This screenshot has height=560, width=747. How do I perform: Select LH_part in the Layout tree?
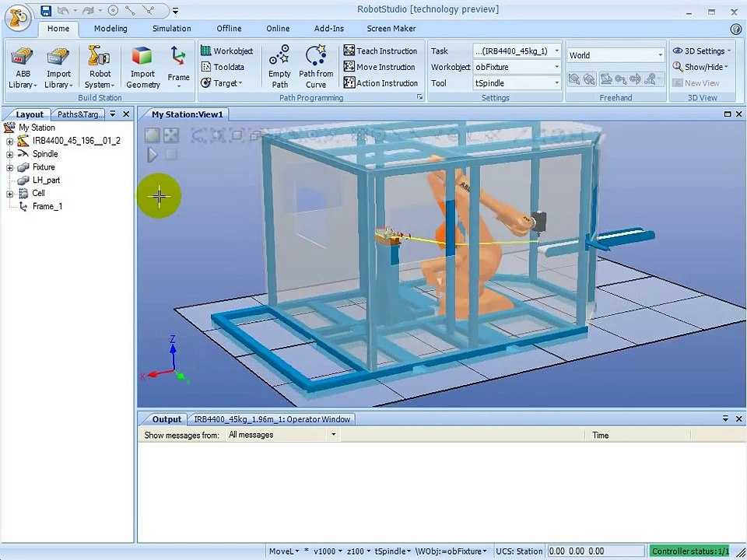point(46,180)
